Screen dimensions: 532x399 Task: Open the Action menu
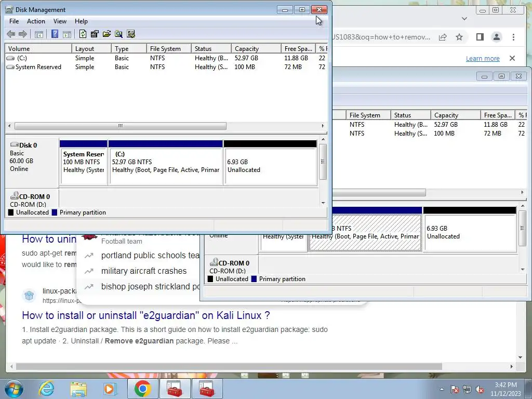(x=36, y=21)
